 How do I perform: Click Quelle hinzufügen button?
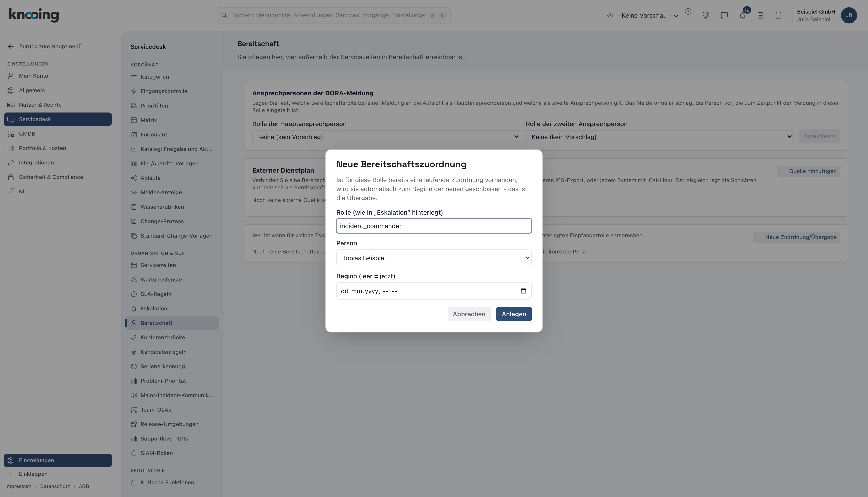coord(809,171)
